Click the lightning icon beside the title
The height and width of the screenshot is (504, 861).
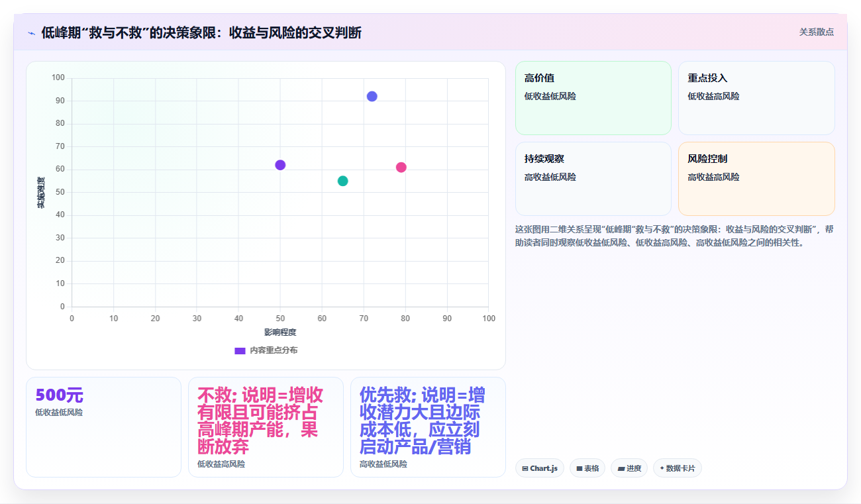(x=32, y=33)
